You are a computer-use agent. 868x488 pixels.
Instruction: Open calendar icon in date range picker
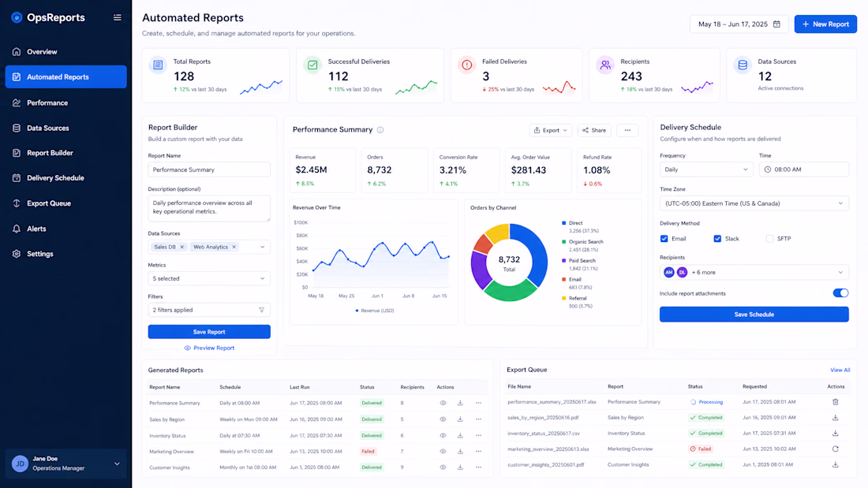[x=776, y=24]
